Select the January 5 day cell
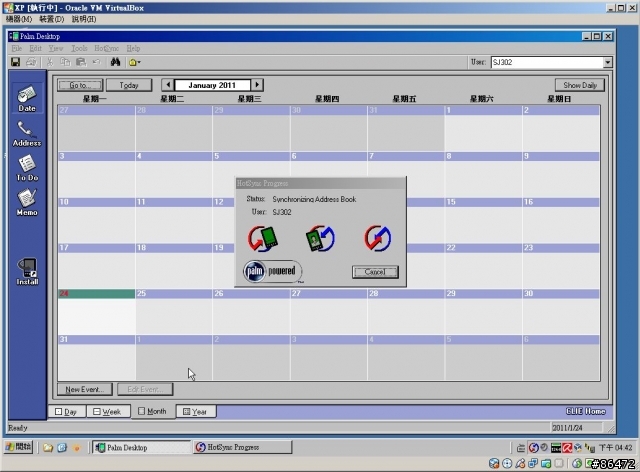The width and height of the screenshot is (640, 472). 251,174
